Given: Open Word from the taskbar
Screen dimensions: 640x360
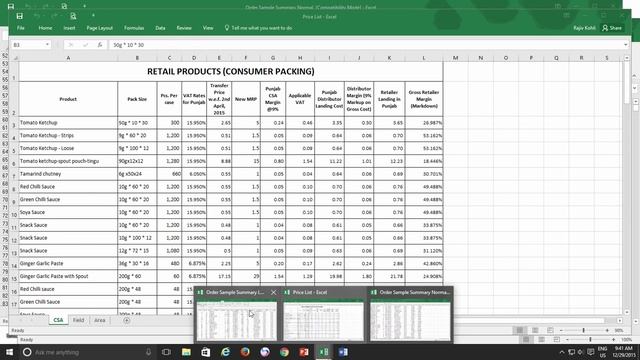Looking at the screenshot, I should point(343,352).
